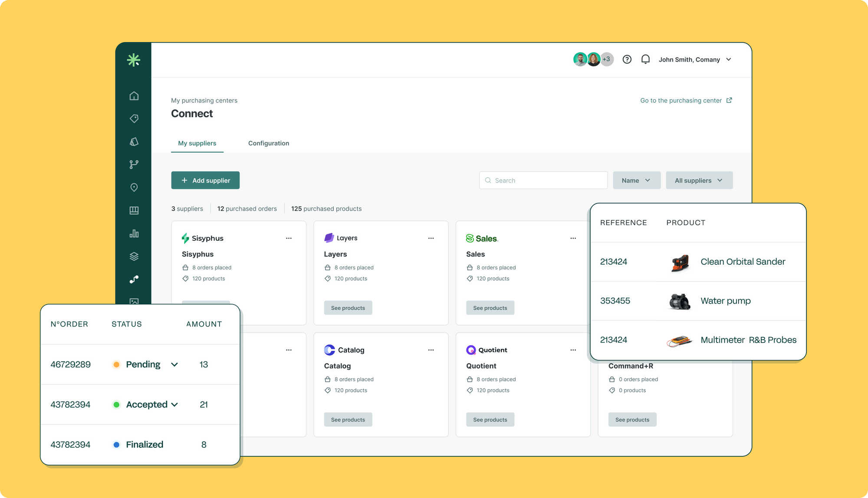Click See products on the Sales supplier card
868x498 pixels.
coord(490,308)
